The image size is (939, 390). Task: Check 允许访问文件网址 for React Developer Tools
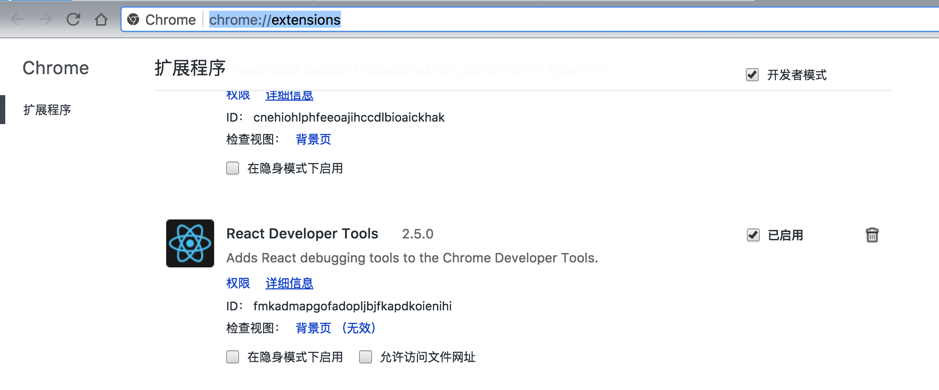click(365, 358)
